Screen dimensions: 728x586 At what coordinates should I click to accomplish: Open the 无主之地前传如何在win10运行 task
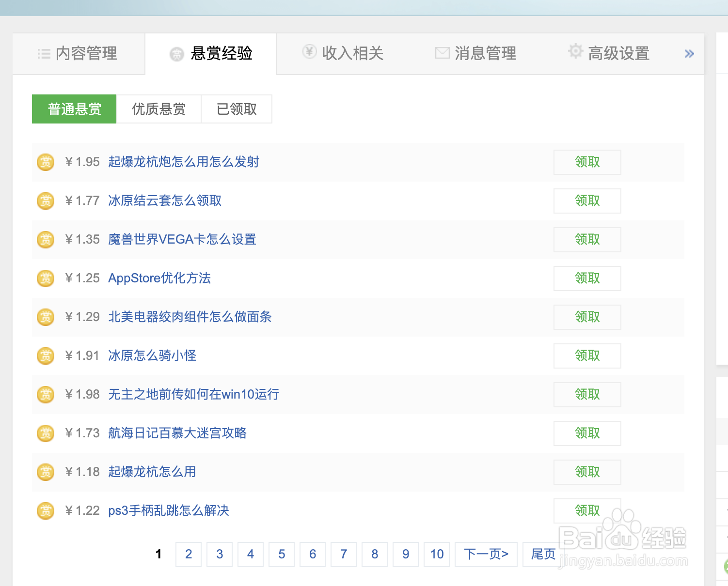click(x=193, y=394)
